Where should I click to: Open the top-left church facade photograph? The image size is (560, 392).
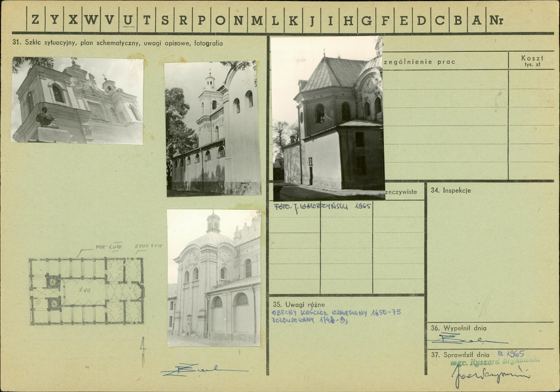pos(77,100)
